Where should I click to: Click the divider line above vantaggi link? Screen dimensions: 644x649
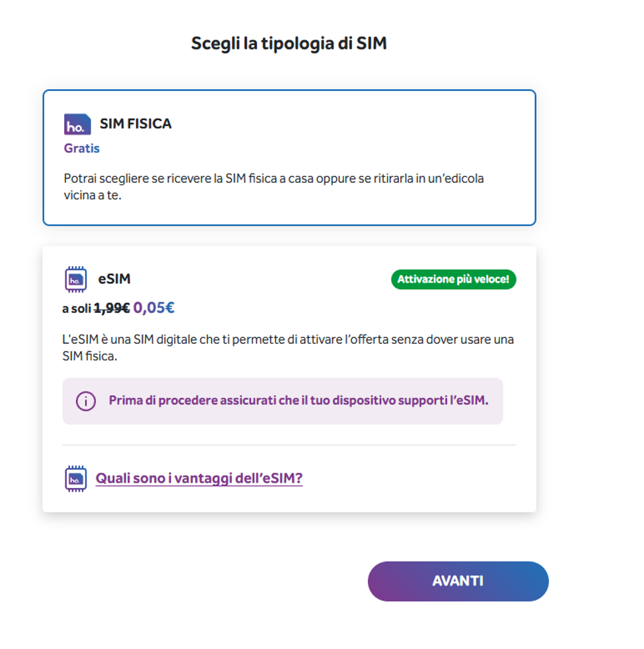click(x=289, y=445)
